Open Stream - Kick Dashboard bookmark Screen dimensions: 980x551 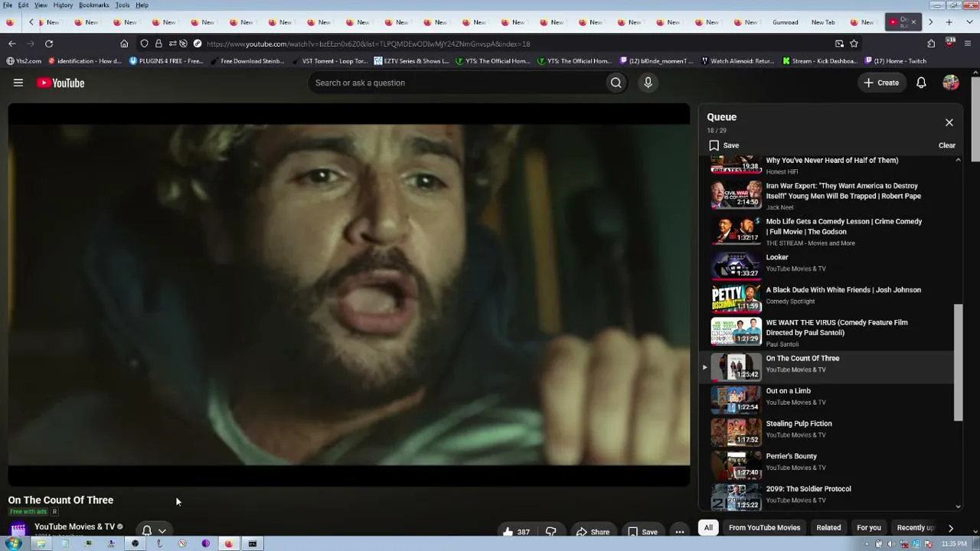pyautogui.click(x=819, y=61)
